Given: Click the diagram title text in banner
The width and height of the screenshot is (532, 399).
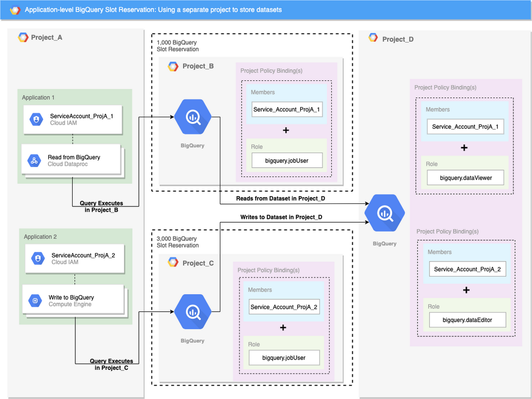Looking at the screenshot, I should [153, 9].
